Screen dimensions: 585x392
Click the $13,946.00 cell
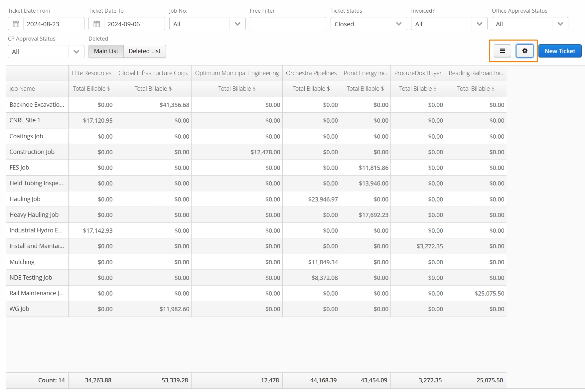click(365, 183)
